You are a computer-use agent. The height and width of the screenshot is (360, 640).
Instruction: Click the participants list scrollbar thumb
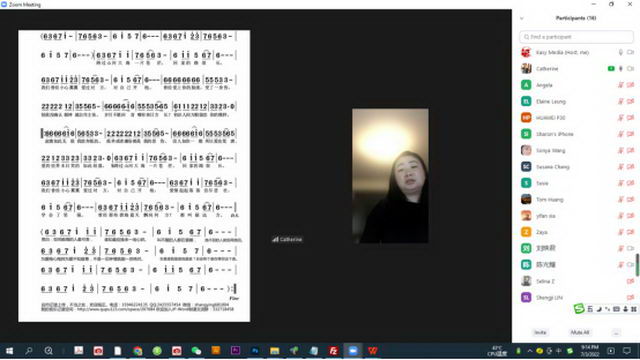(637, 264)
